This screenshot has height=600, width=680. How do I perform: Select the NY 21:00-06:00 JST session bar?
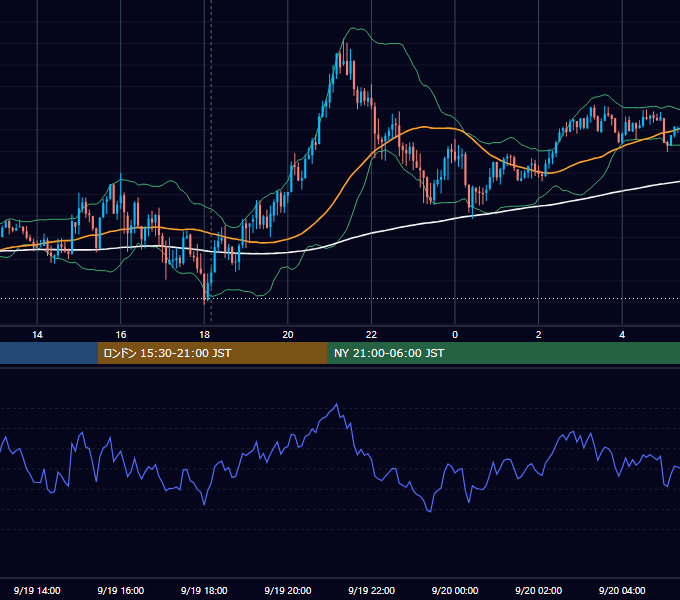tap(503, 353)
